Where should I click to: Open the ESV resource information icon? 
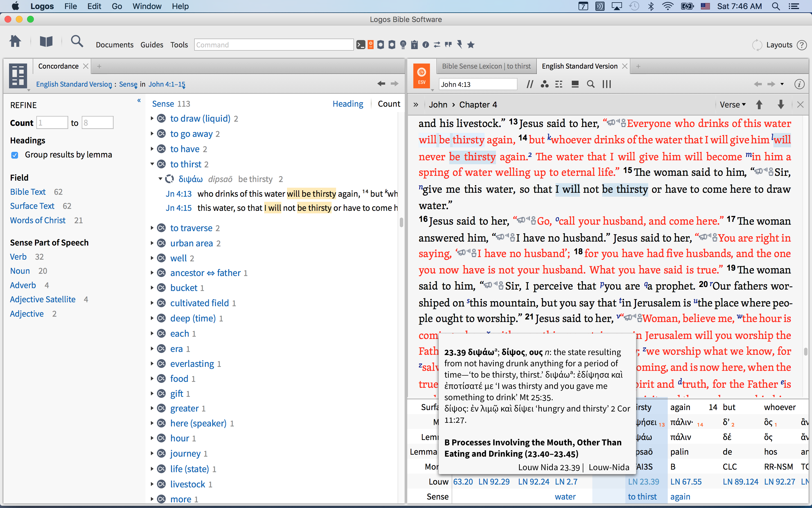tap(800, 84)
